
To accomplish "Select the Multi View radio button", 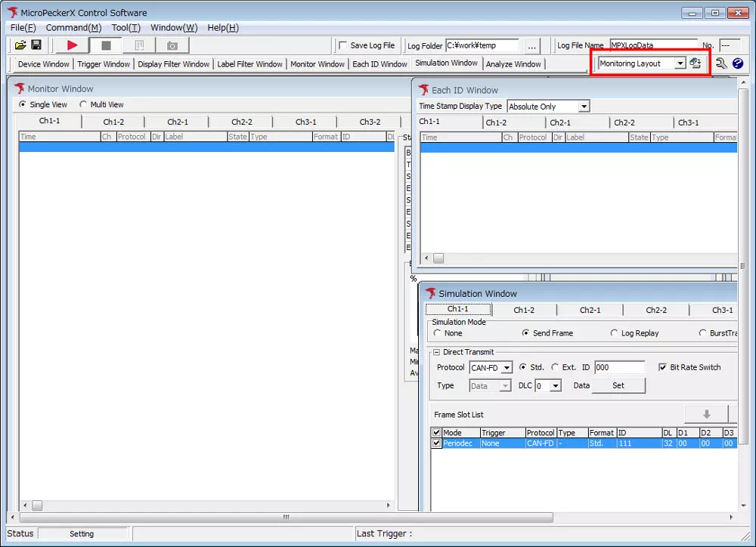I will coord(84,105).
